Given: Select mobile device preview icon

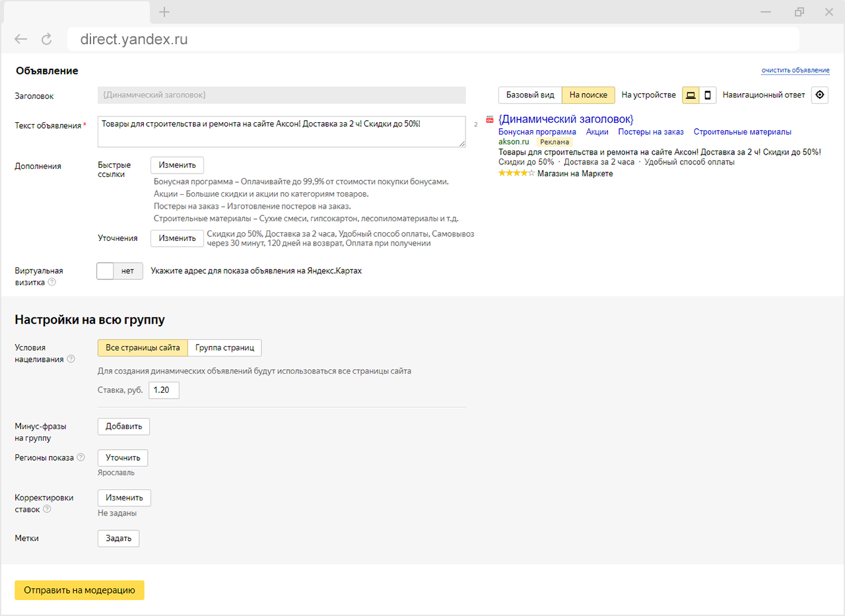Looking at the screenshot, I should tap(708, 95).
